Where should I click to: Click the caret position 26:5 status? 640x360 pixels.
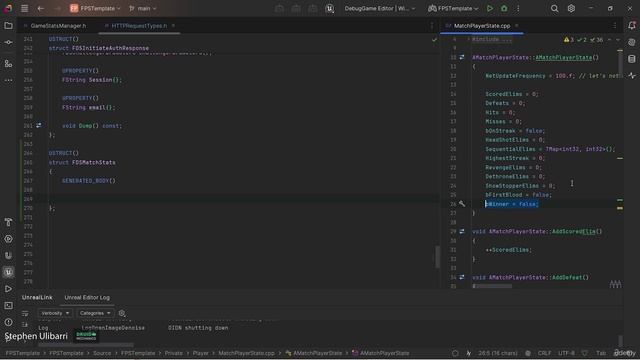click(498, 353)
